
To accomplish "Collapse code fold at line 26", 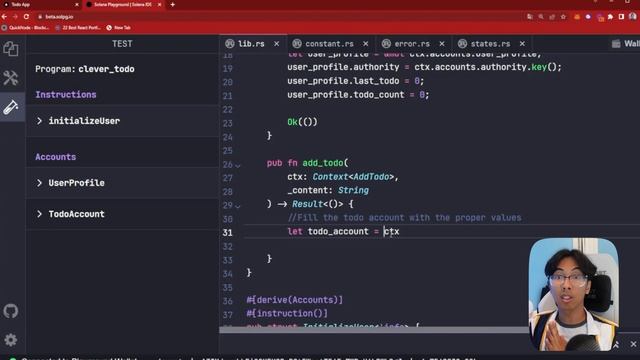I will (238, 165).
